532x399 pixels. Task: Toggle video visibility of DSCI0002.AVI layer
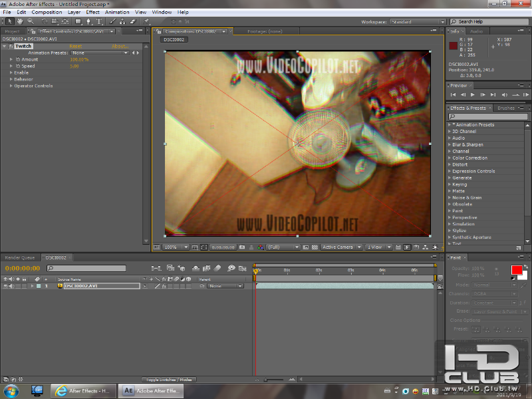(x=5, y=286)
